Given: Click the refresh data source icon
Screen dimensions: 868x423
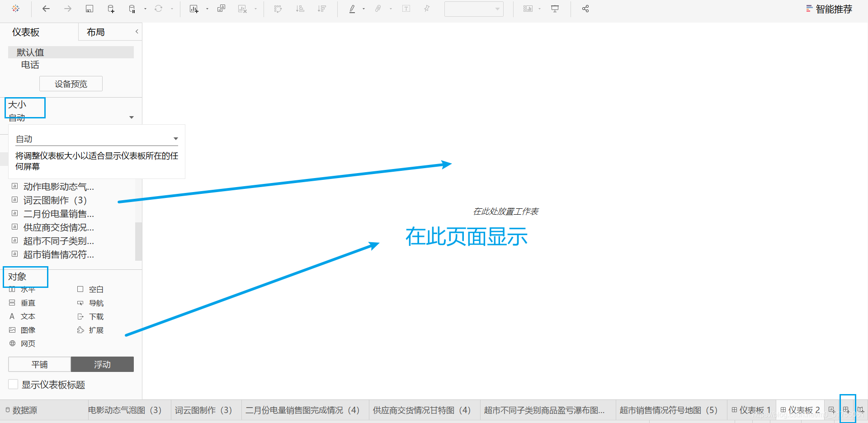Looking at the screenshot, I should click(x=158, y=9).
